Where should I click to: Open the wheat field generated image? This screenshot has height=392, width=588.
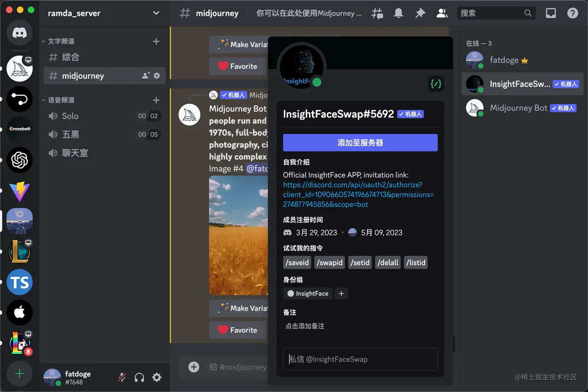238,235
